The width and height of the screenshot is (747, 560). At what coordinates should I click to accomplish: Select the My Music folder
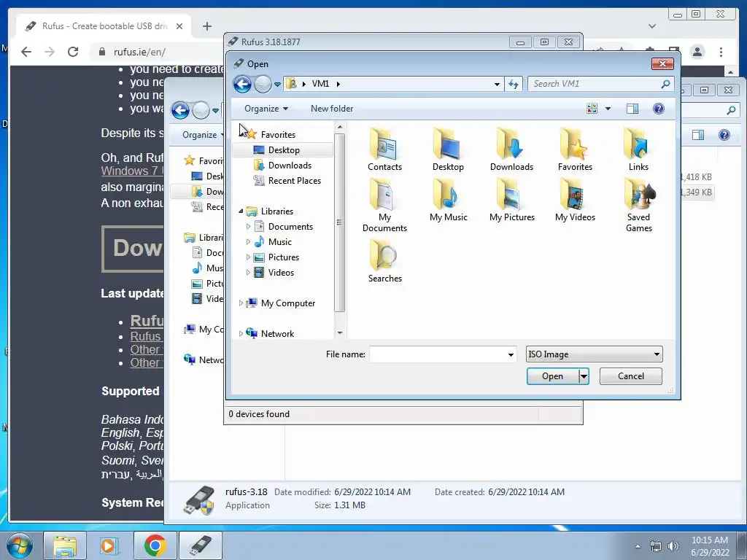(x=448, y=200)
